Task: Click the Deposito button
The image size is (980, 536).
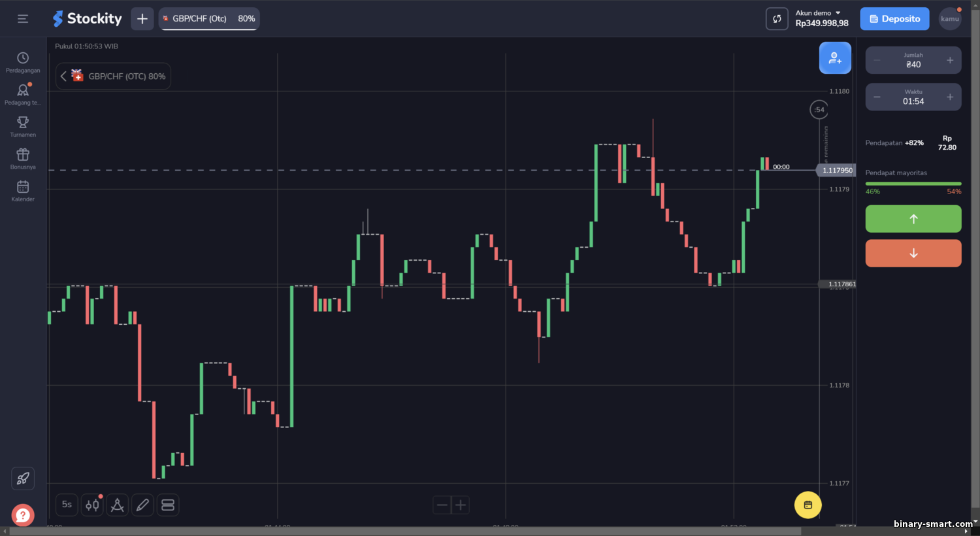Action: pos(894,19)
